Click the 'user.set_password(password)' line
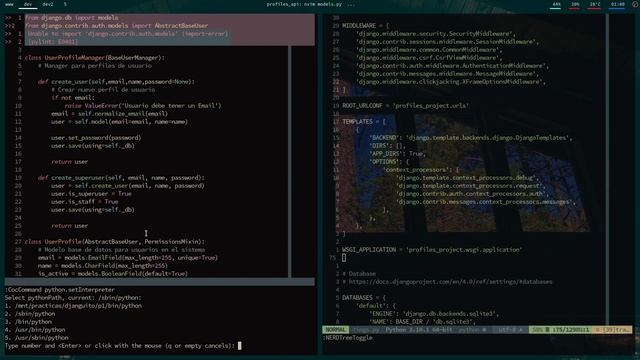Image resolution: width=640 pixels, height=360 pixels. click(96, 138)
